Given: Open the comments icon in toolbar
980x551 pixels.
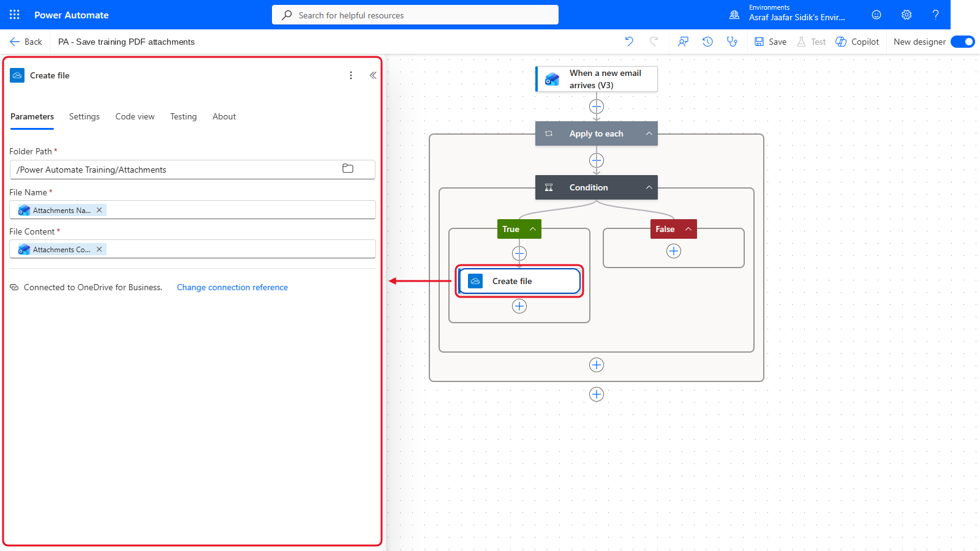Looking at the screenshot, I should click(683, 42).
